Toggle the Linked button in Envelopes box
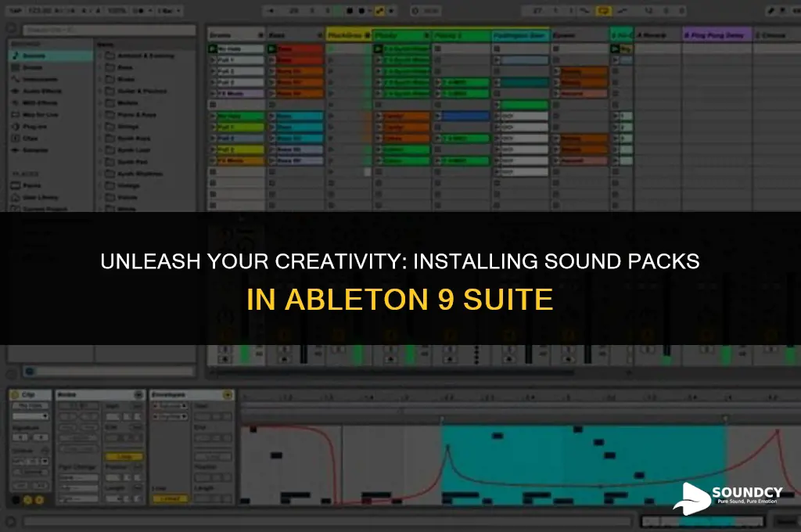 point(169,498)
